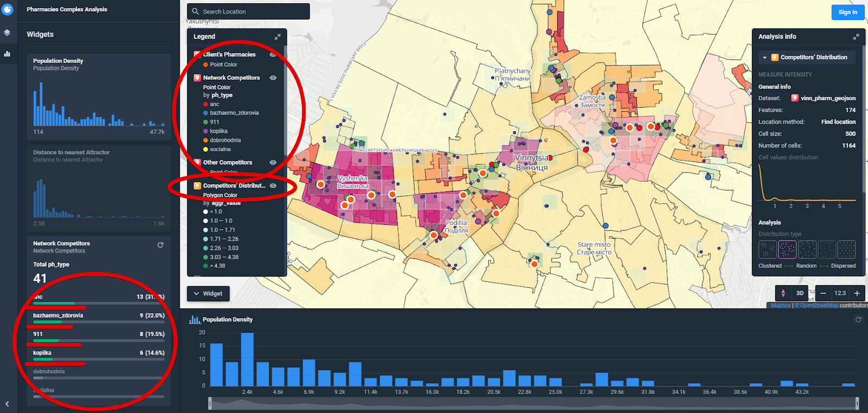
Task: Toggle visibility of Network Competitors layer
Action: pos(273,78)
